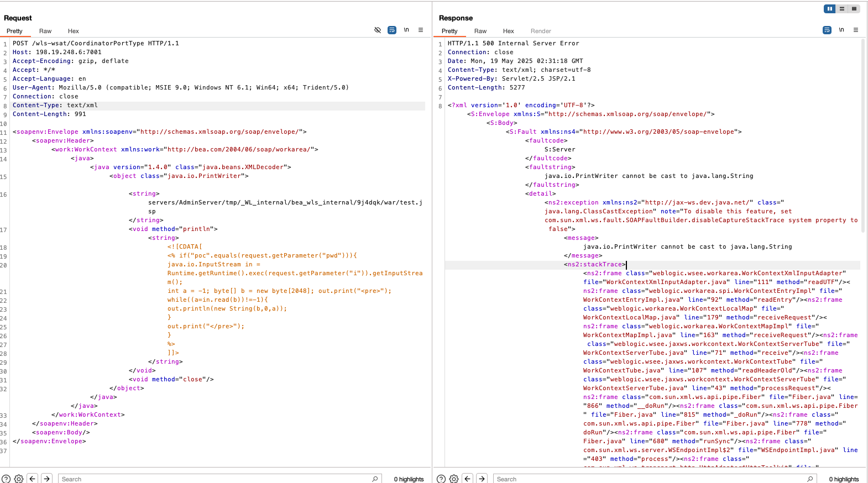Click the "Host: 198.19.248.6:7001" header line
The height and width of the screenshot is (483, 868).
57,52
